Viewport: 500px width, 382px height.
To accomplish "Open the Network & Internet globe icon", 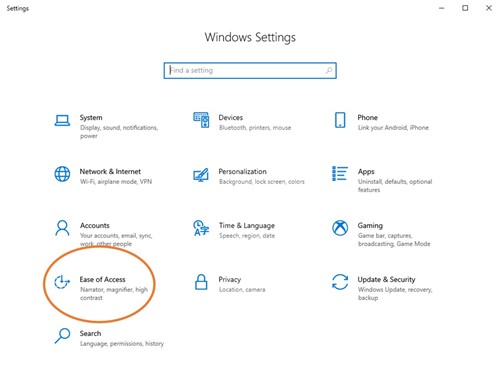I will pos(62,174).
